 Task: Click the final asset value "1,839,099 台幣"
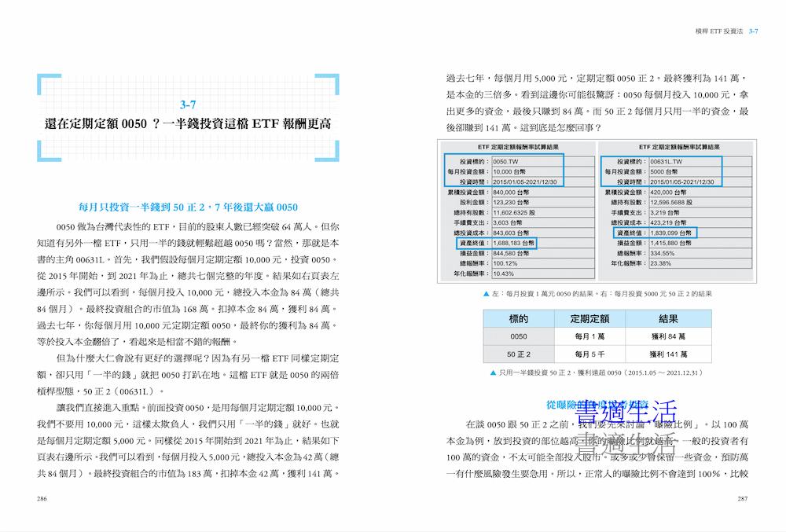tap(670, 233)
